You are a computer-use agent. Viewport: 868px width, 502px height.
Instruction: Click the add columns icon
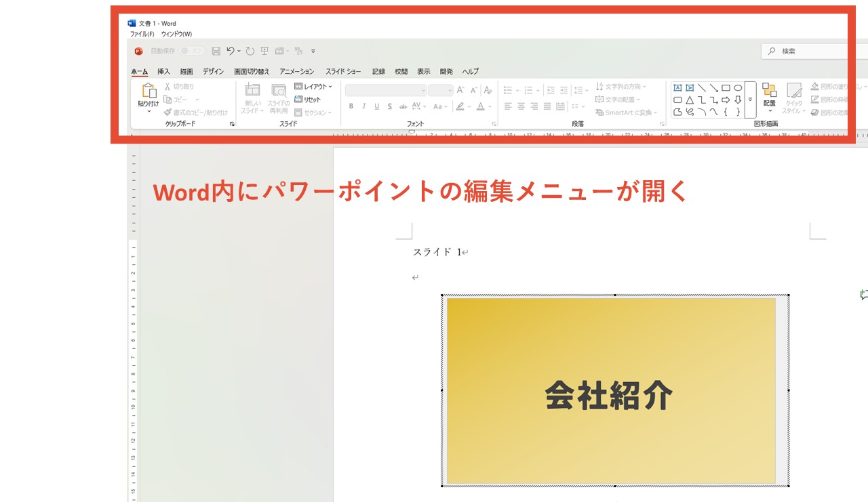(x=575, y=106)
